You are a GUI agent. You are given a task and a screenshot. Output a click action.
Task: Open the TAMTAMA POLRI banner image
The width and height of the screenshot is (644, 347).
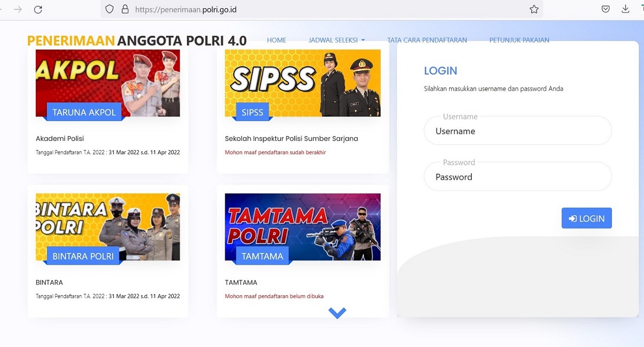coord(302,227)
